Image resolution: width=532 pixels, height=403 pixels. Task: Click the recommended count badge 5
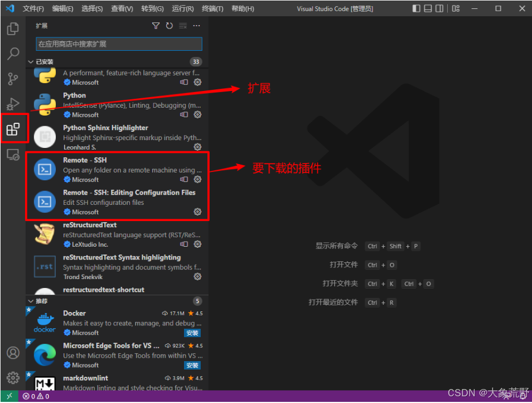coord(197,301)
